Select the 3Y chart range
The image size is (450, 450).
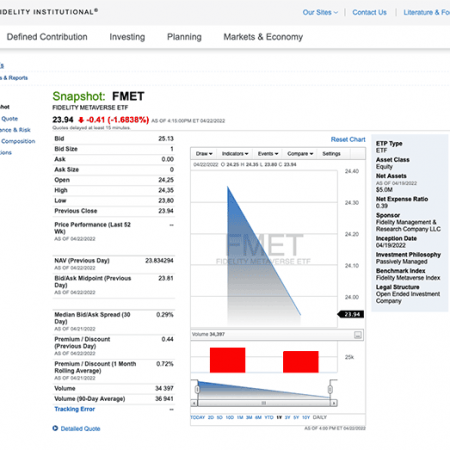[287, 417]
